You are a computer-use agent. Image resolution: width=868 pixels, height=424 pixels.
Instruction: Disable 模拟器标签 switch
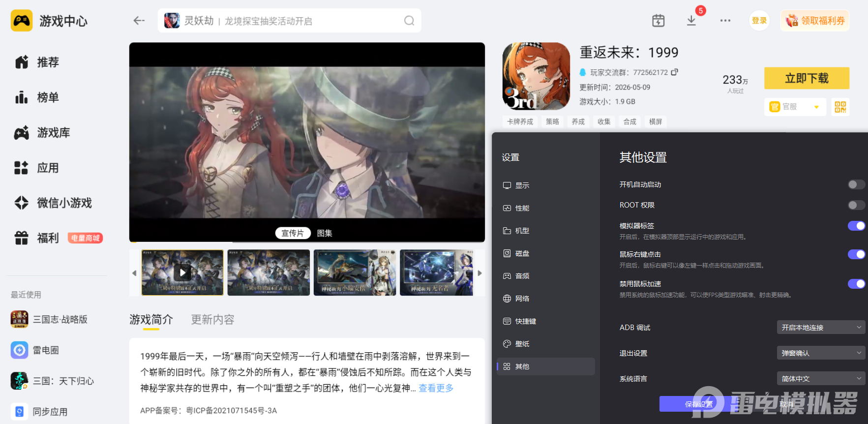click(x=856, y=226)
